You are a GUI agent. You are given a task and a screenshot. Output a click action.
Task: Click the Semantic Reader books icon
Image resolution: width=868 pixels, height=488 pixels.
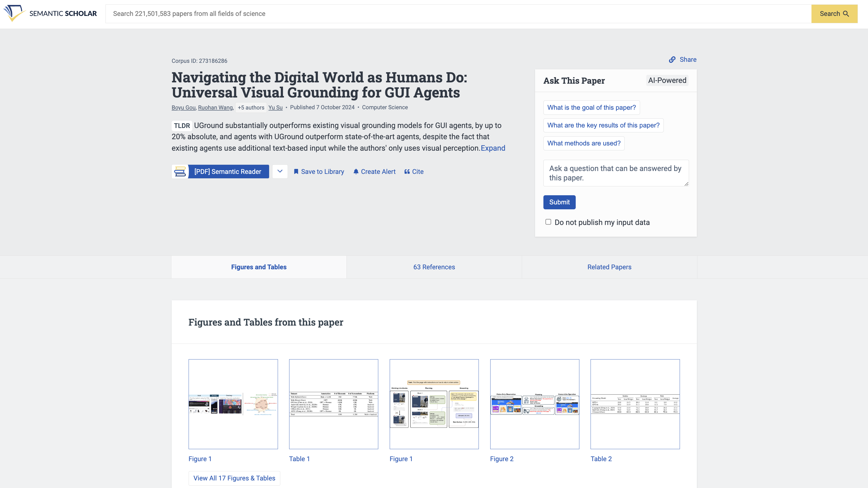click(x=180, y=172)
